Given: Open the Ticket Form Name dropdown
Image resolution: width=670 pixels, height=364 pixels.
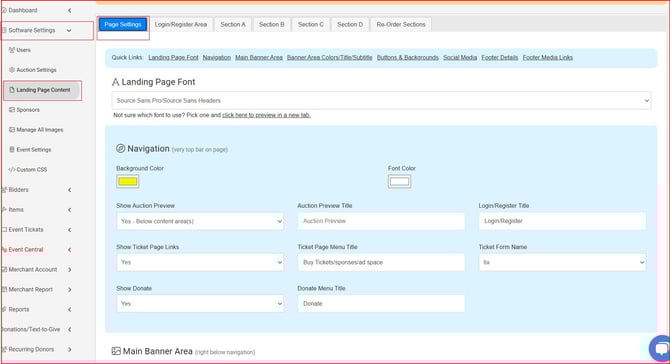Looking at the screenshot, I should click(x=562, y=262).
